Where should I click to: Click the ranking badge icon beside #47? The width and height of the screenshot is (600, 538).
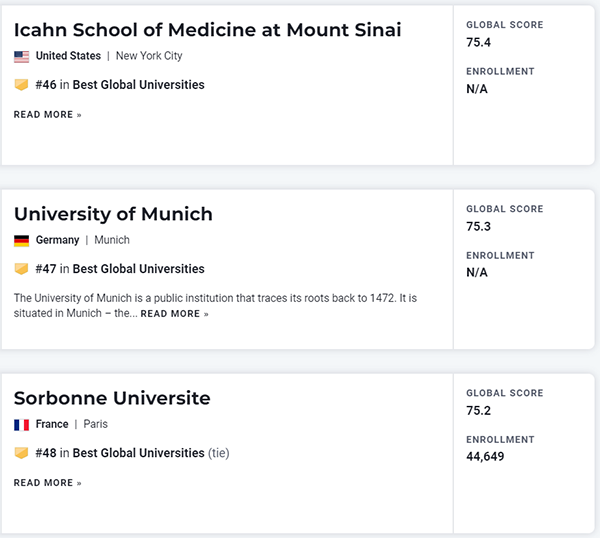pos(21,269)
